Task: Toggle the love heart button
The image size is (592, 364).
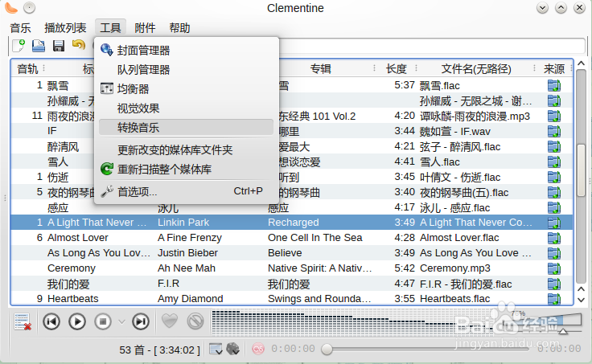Action: 170,321
